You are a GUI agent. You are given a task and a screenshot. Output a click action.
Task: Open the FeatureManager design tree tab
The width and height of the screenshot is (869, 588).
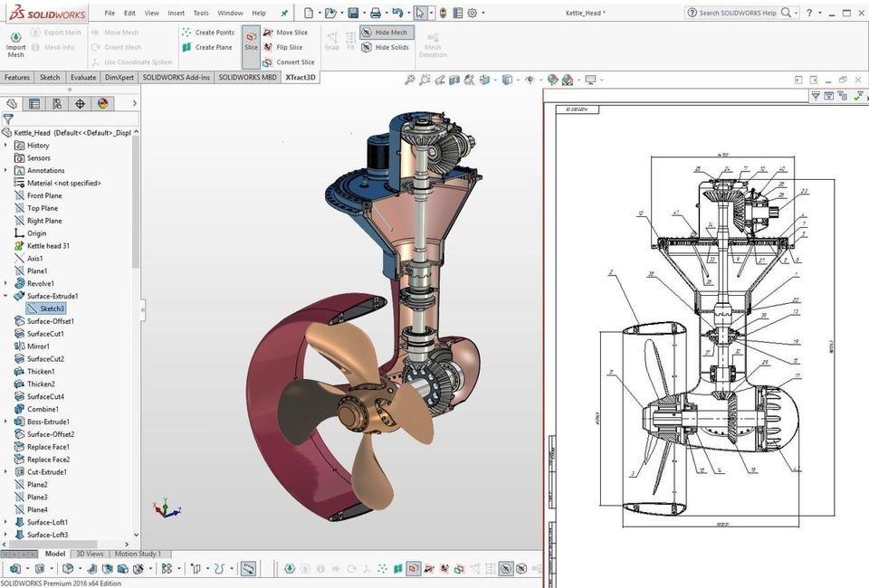point(12,103)
